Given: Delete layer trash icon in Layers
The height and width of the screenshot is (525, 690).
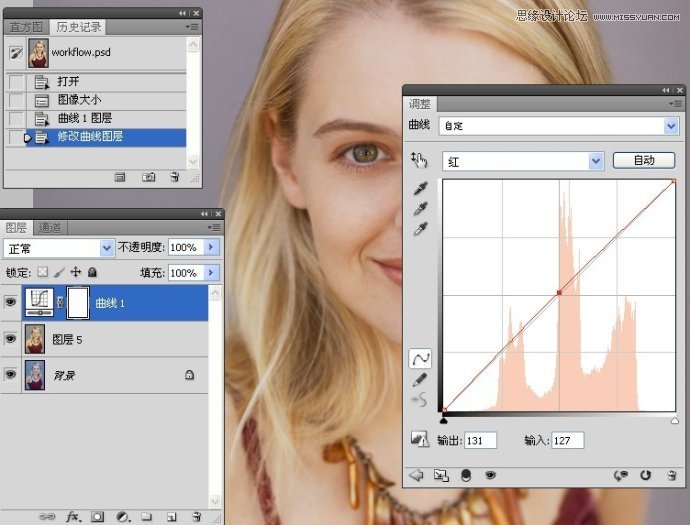Looking at the screenshot, I should [x=196, y=517].
